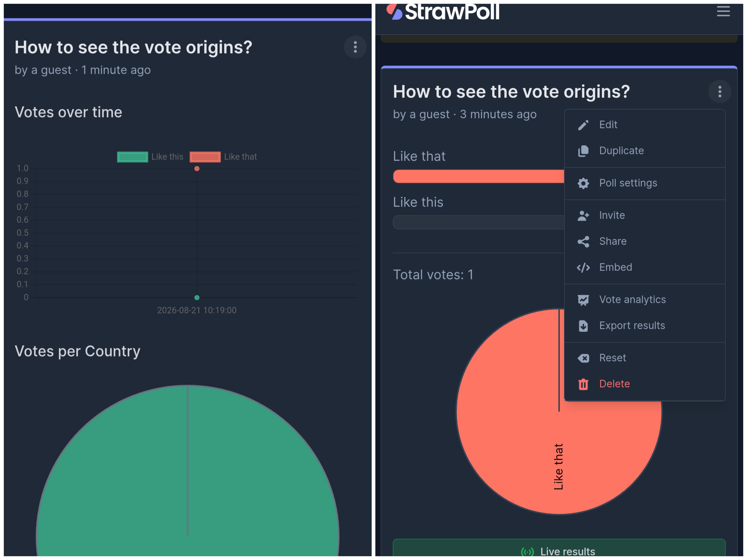Click the red data point on the chart

click(197, 169)
